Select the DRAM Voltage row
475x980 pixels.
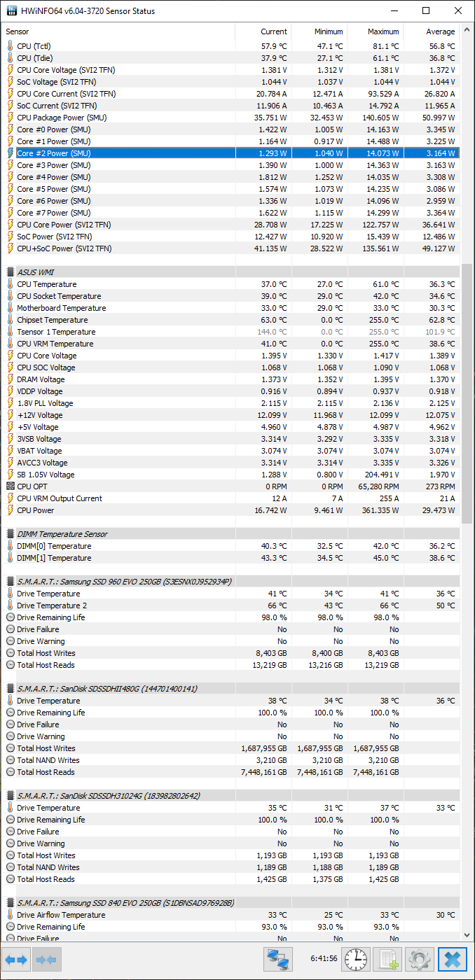[x=231, y=379]
